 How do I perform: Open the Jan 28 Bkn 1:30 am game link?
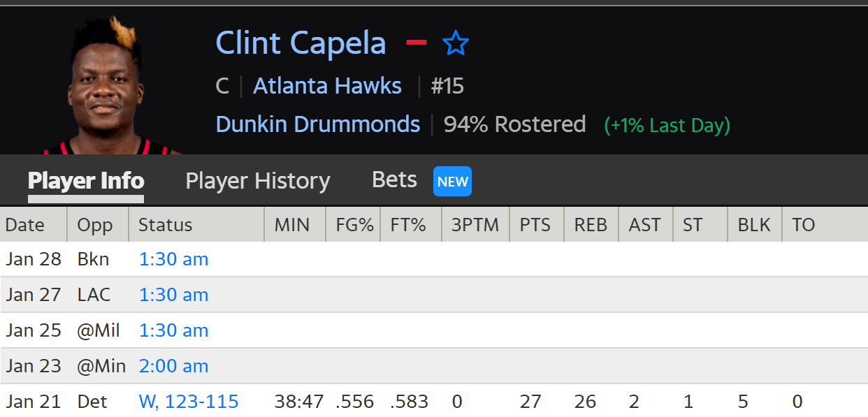(173, 260)
